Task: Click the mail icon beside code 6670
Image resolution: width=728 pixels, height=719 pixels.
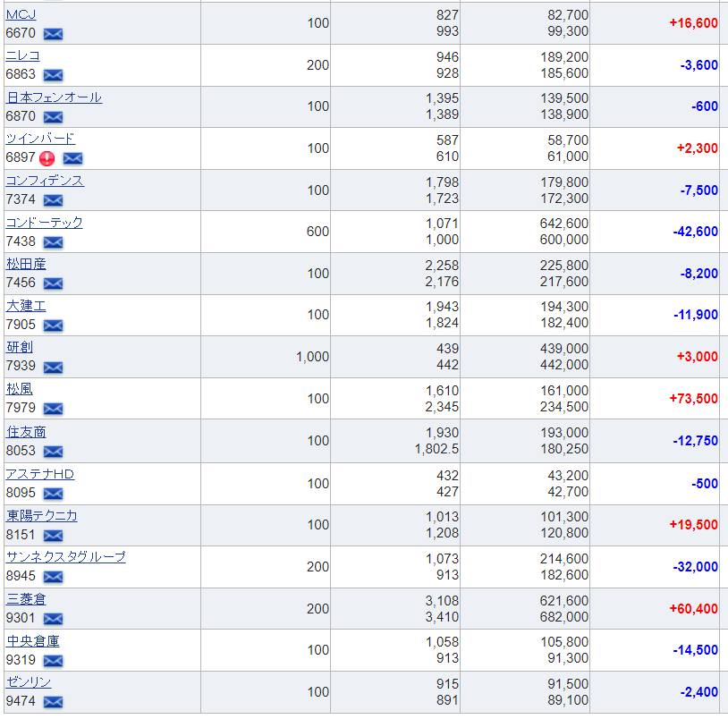Action: (x=53, y=34)
